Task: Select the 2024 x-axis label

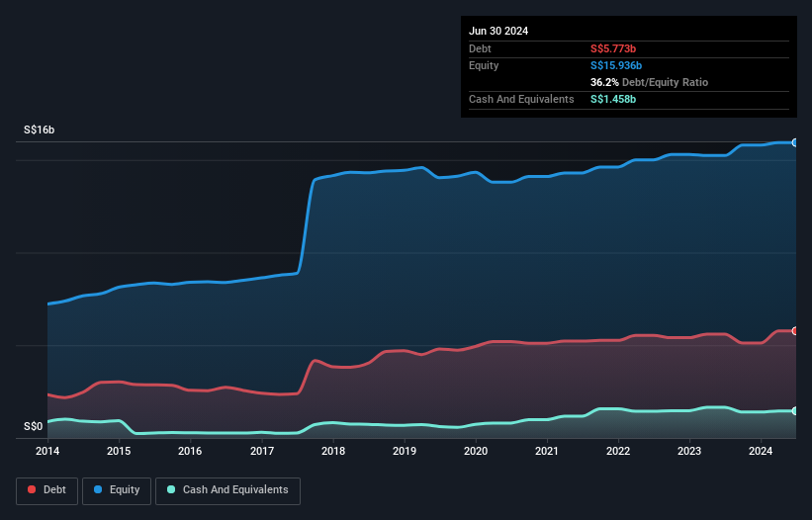Action: click(761, 451)
